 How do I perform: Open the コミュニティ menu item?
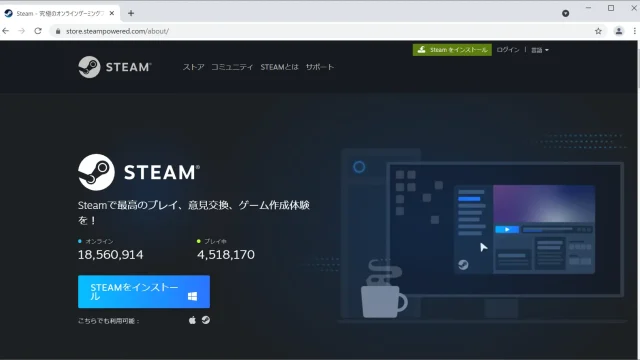[232, 67]
